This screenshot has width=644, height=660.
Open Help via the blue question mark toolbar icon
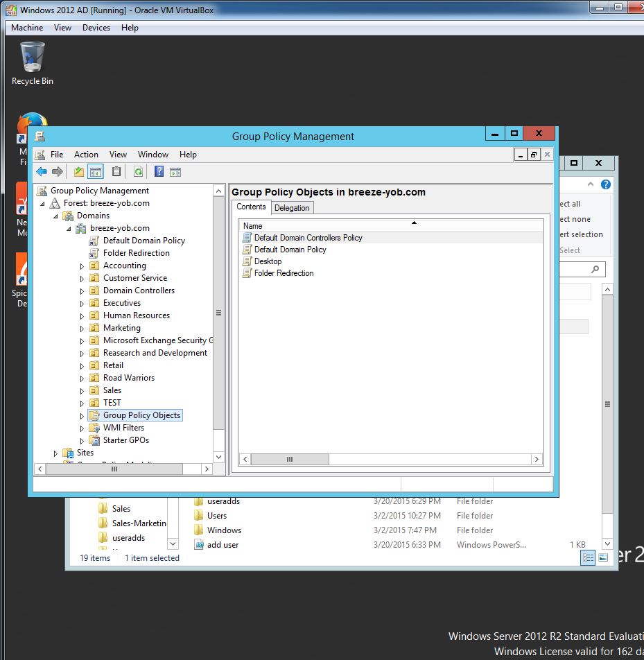coord(159,172)
